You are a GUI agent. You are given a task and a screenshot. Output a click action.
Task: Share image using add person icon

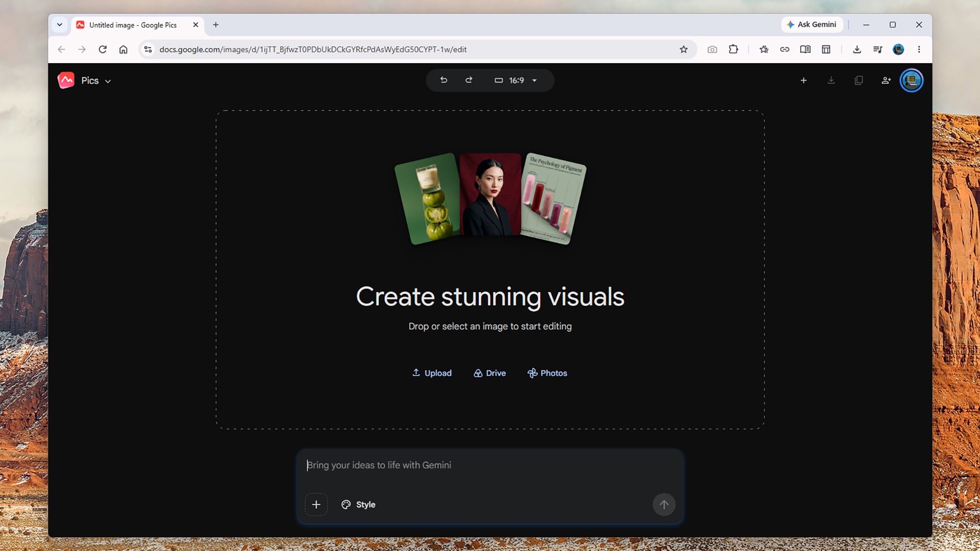pos(886,80)
